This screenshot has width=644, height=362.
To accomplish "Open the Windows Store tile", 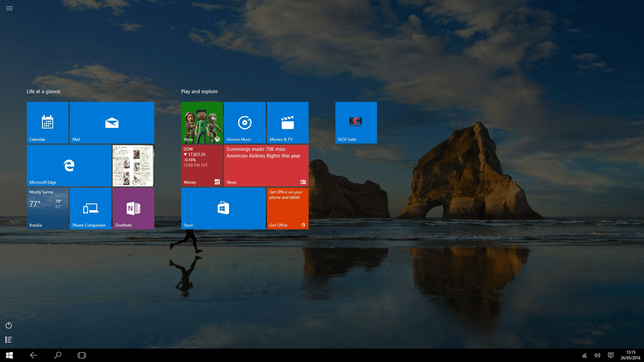I will [223, 208].
